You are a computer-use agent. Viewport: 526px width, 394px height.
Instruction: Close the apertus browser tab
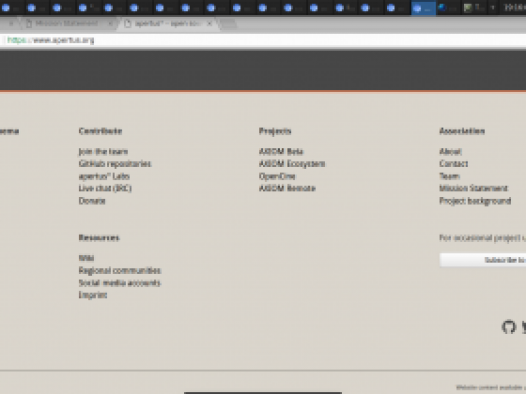(210, 23)
